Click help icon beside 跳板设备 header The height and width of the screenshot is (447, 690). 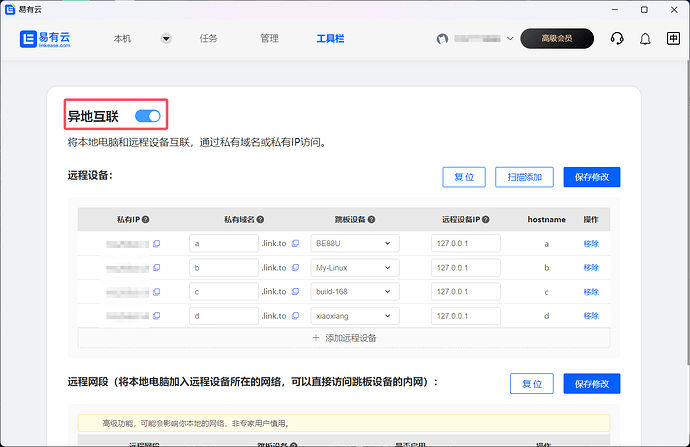click(373, 219)
